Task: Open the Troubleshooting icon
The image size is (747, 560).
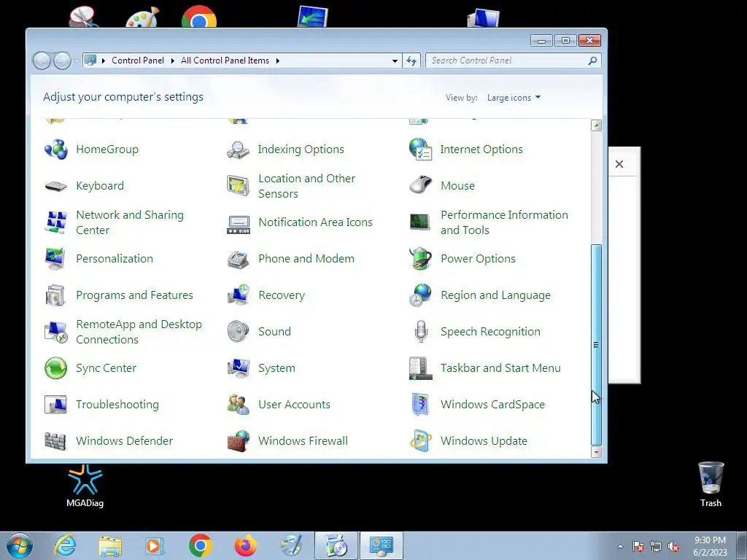Action: 55,405
